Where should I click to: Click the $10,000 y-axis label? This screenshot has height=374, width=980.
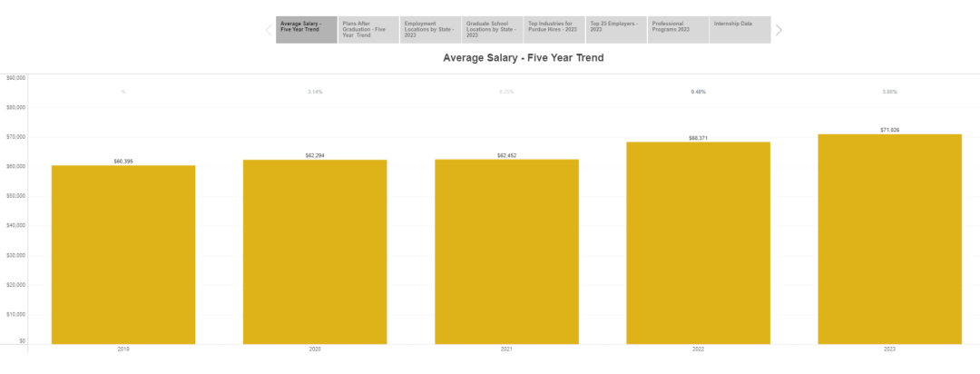[x=15, y=315]
